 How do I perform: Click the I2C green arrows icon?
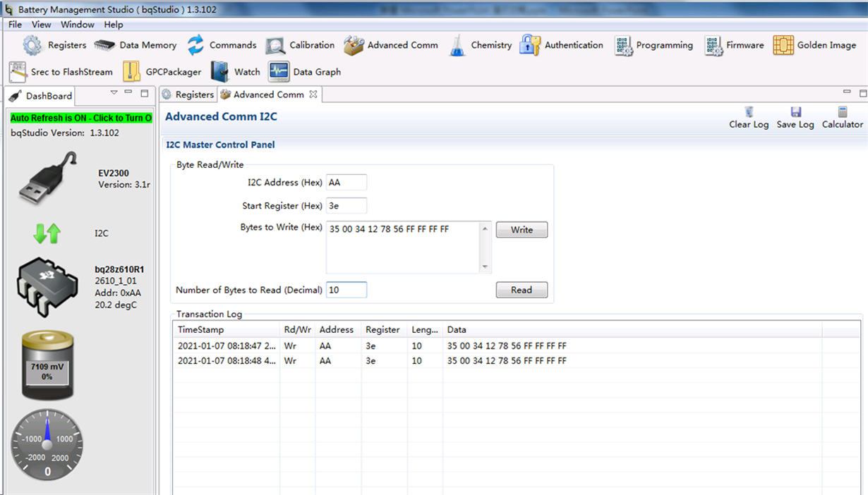coord(47,233)
